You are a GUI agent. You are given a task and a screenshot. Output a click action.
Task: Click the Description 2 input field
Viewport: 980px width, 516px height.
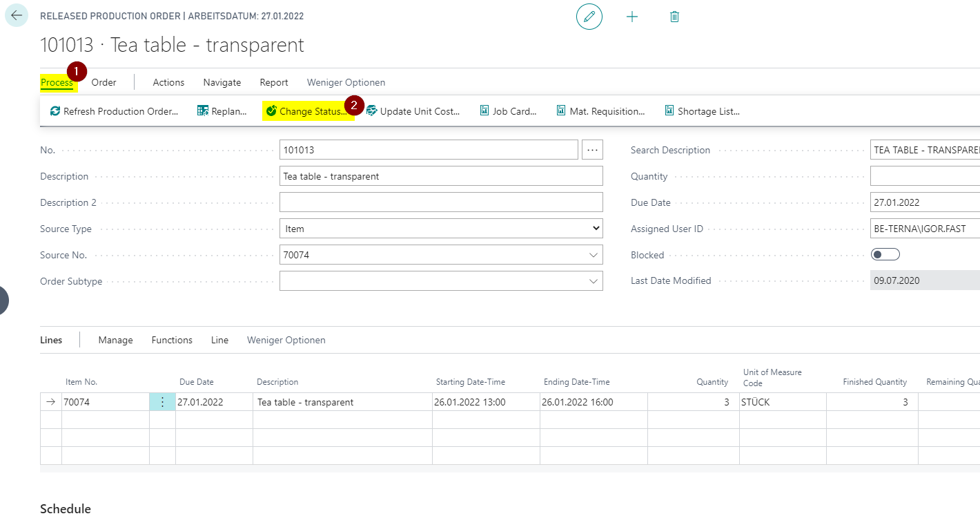tap(441, 202)
